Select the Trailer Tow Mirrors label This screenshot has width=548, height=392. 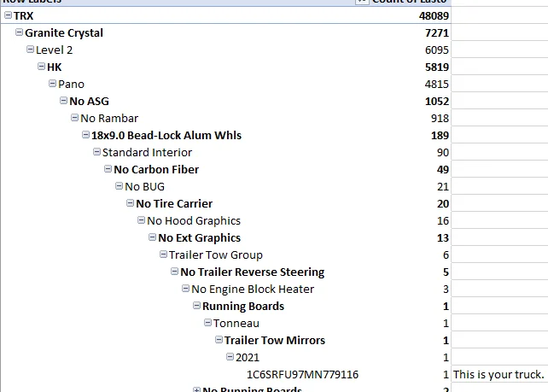(x=275, y=341)
